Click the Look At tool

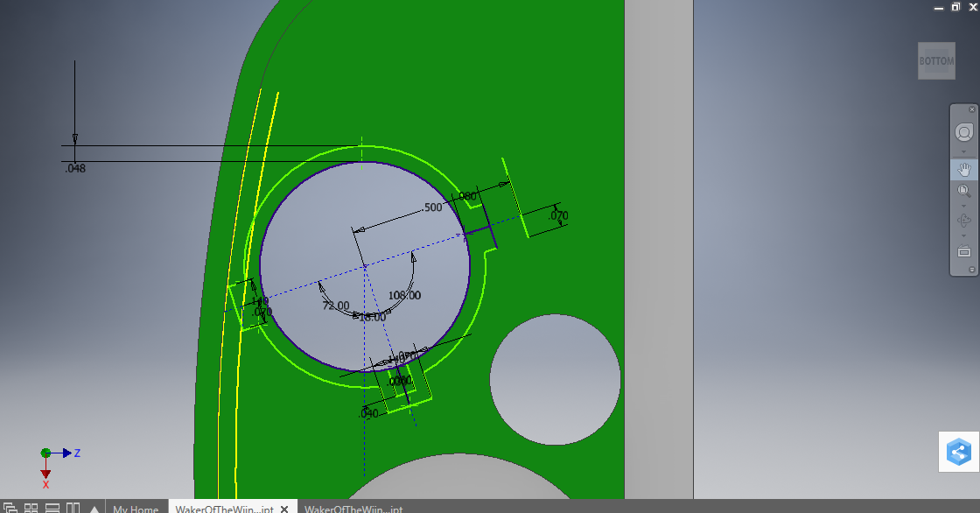coord(963,251)
